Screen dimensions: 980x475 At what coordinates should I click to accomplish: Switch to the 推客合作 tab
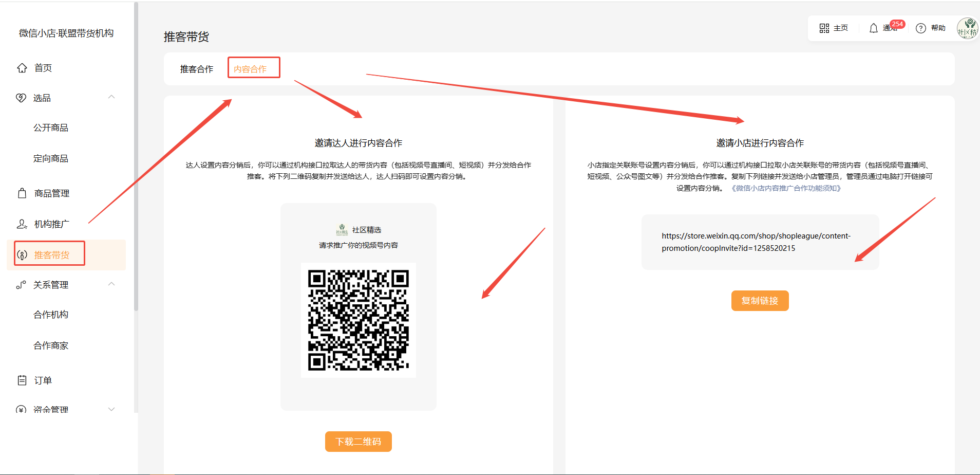(197, 69)
